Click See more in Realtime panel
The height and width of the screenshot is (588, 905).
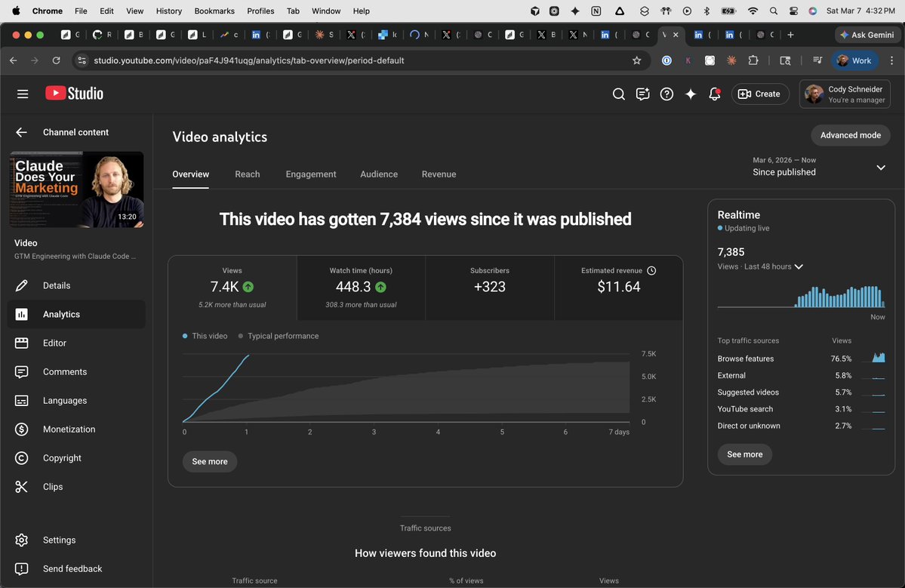point(744,454)
